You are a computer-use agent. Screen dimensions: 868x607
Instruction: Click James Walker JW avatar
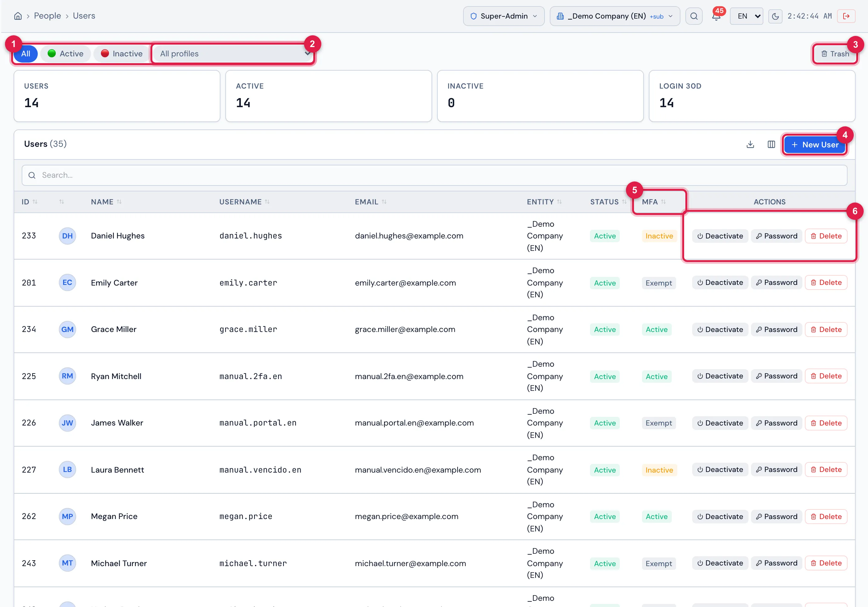click(x=67, y=423)
